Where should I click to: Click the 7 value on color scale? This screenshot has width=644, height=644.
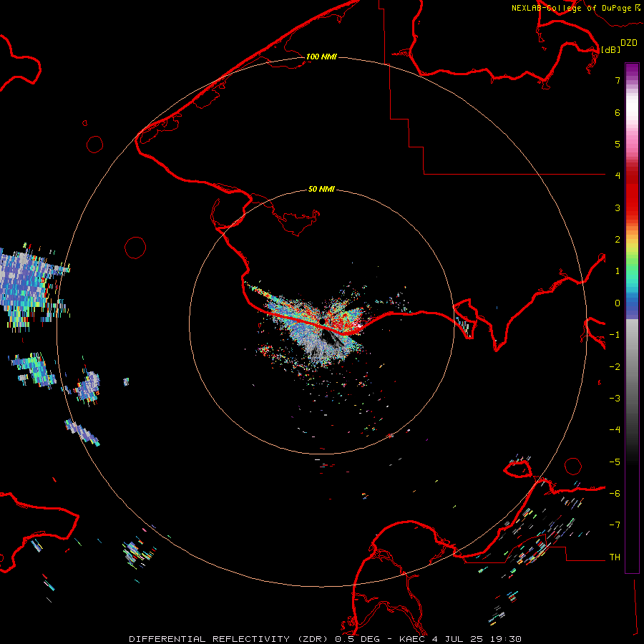point(618,80)
